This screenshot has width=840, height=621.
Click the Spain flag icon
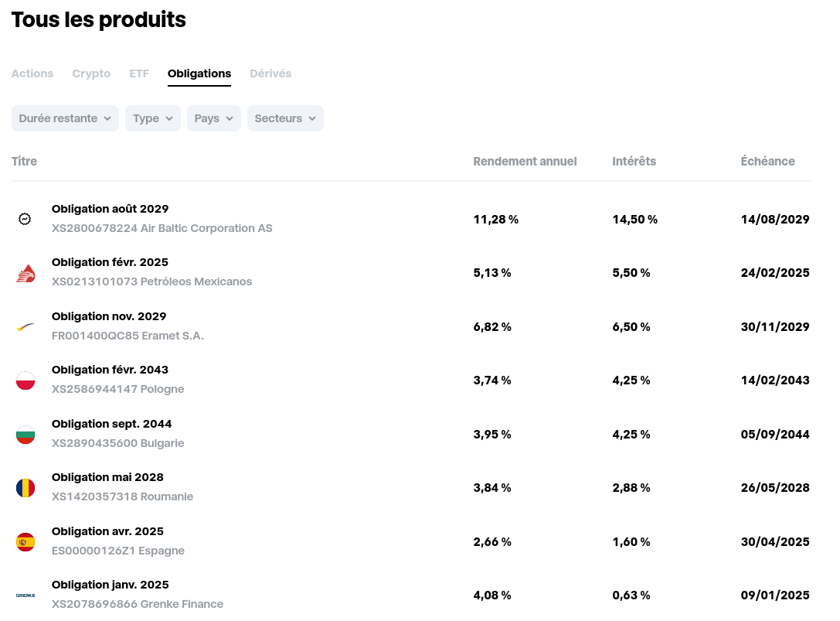[25, 541]
